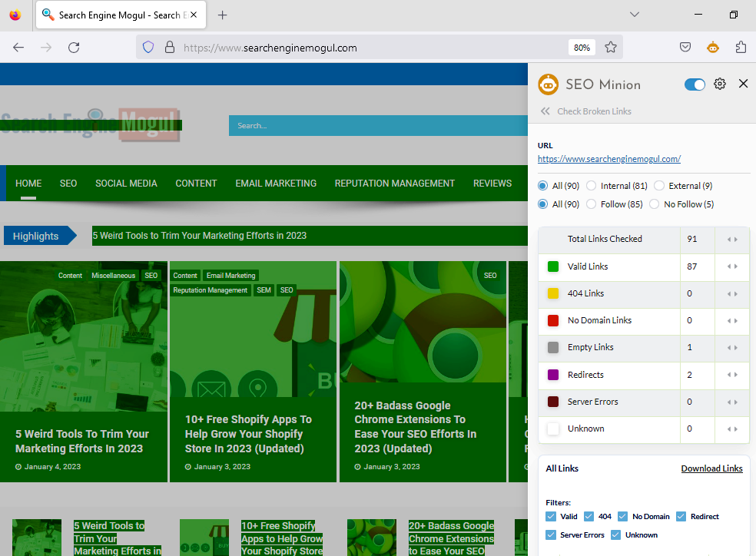Open the SEO Minion settings gear
Image resolution: width=756 pixels, height=556 pixels.
[719, 84]
